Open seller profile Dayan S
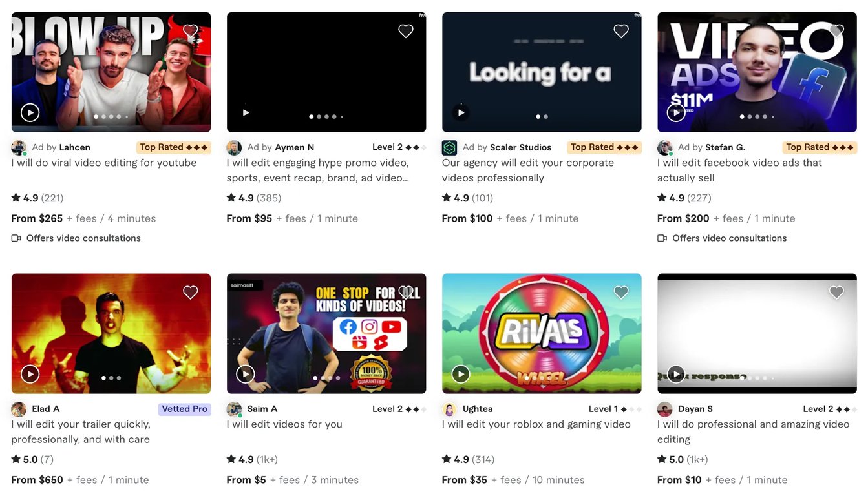The image size is (868, 496). coord(695,409)
